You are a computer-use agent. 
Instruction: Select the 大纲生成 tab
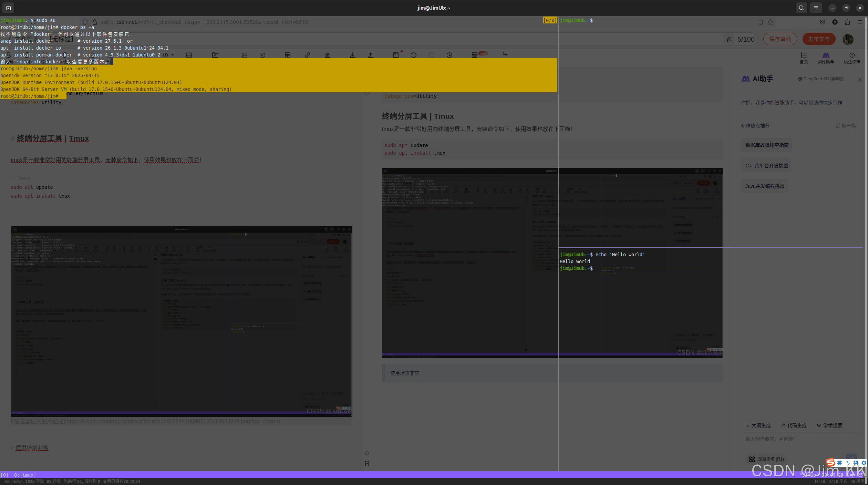(758, 425)
